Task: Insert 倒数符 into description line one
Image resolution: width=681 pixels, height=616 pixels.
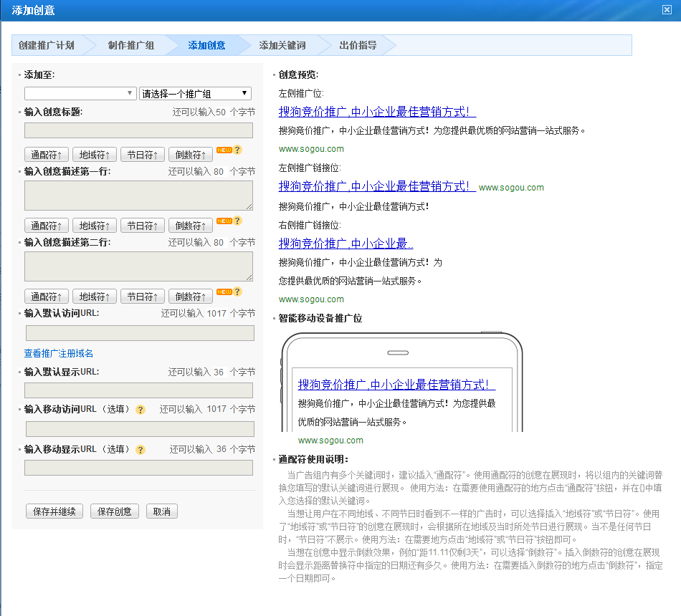Action: click(x=190, y=226)
